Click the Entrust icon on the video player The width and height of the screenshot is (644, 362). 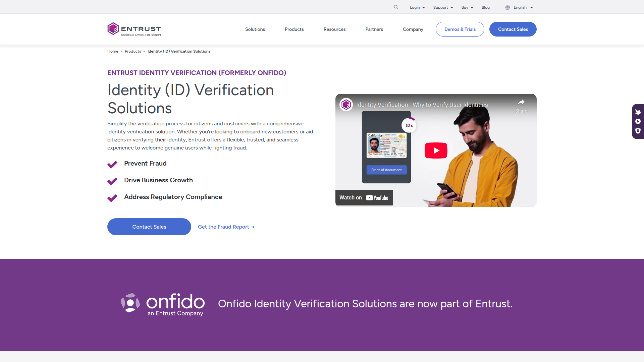pyautogui.click(x=346, y=105)
